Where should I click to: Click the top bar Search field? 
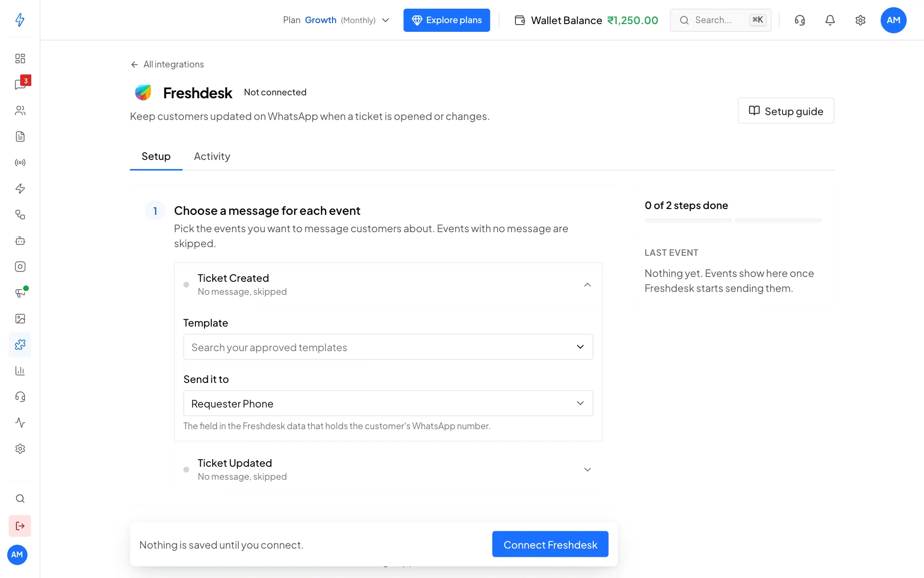coord(720,20)
